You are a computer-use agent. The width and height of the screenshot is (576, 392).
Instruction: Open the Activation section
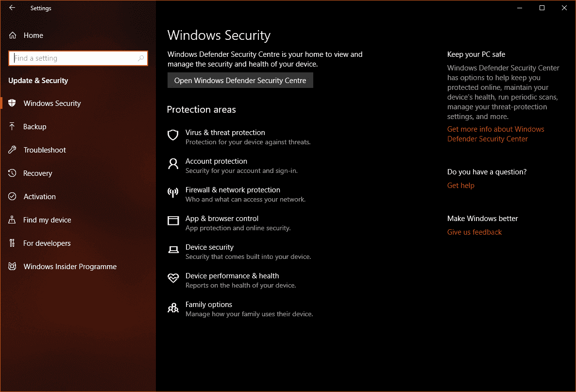click(78, 197)
